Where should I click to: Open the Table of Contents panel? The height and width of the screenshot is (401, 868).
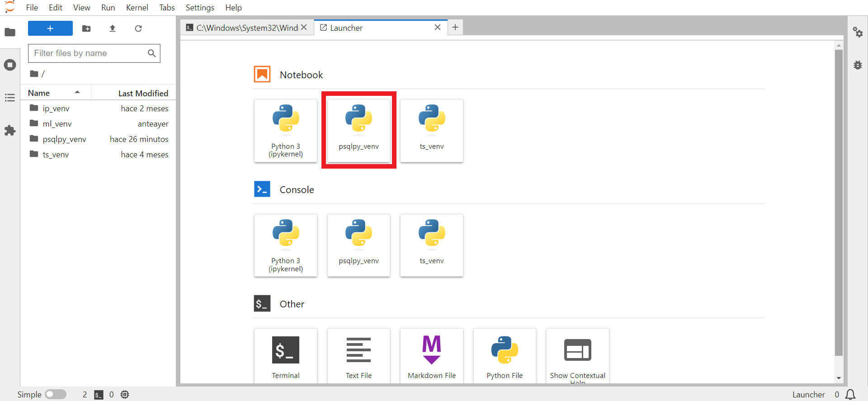10,98
